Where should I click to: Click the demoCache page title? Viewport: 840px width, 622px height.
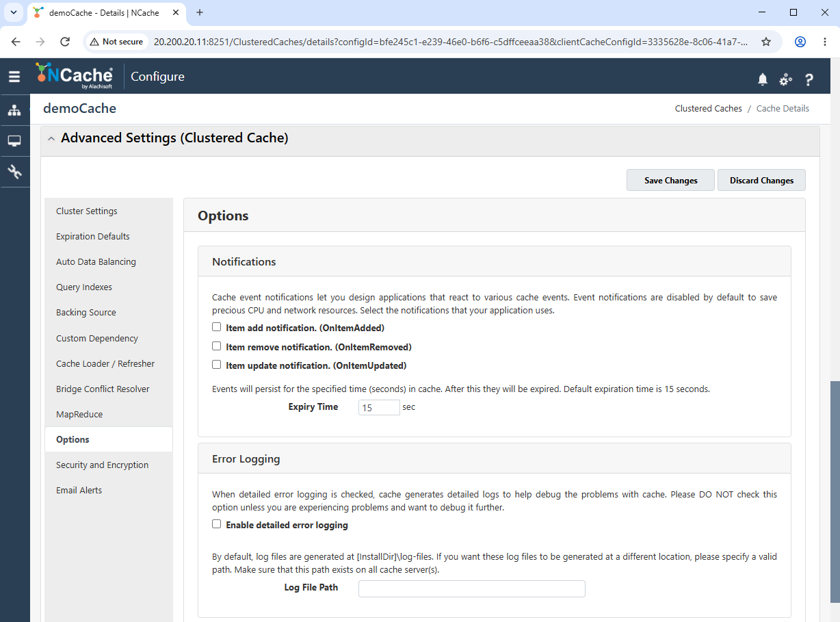(x=79, y=108)
